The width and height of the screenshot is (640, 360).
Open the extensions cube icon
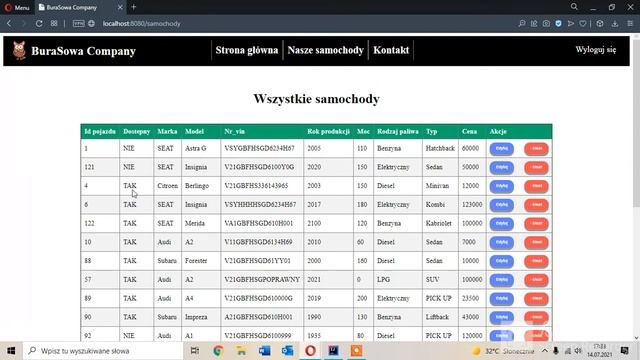(600, 24)
